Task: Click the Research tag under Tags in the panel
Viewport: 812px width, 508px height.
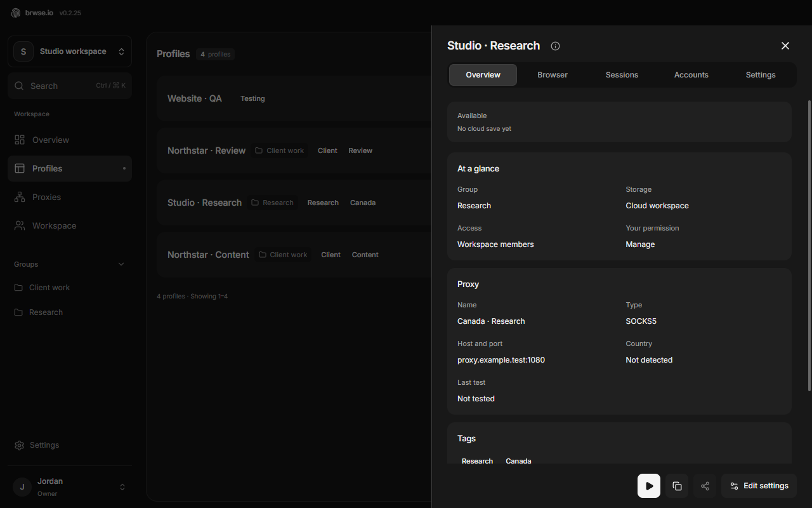Action: click(x=477, y=461)
